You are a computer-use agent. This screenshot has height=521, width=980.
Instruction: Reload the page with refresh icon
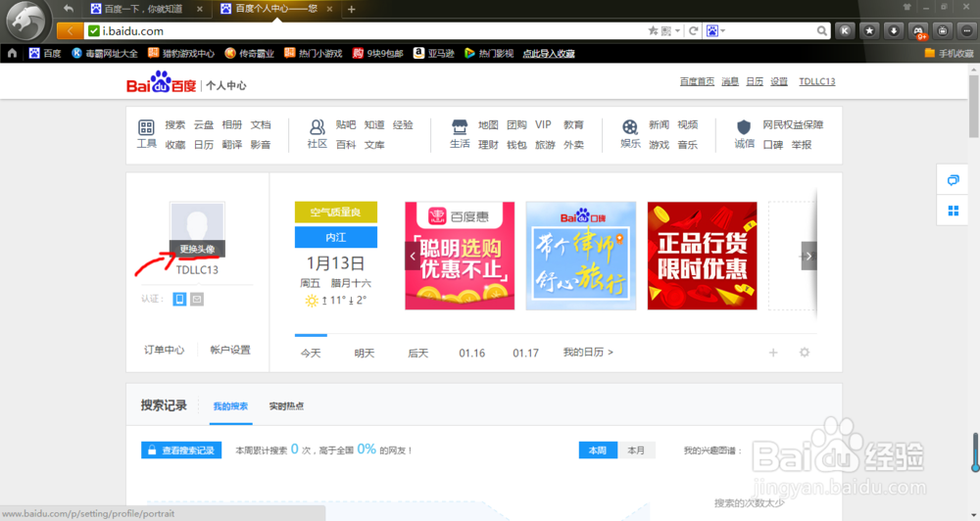[693, 30]
